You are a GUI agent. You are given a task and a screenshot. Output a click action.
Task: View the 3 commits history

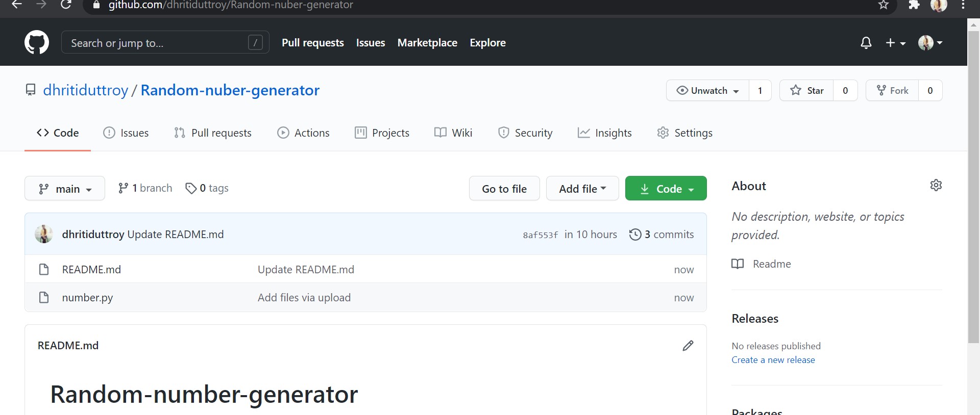pyautogui.click(x=661, y=235)
